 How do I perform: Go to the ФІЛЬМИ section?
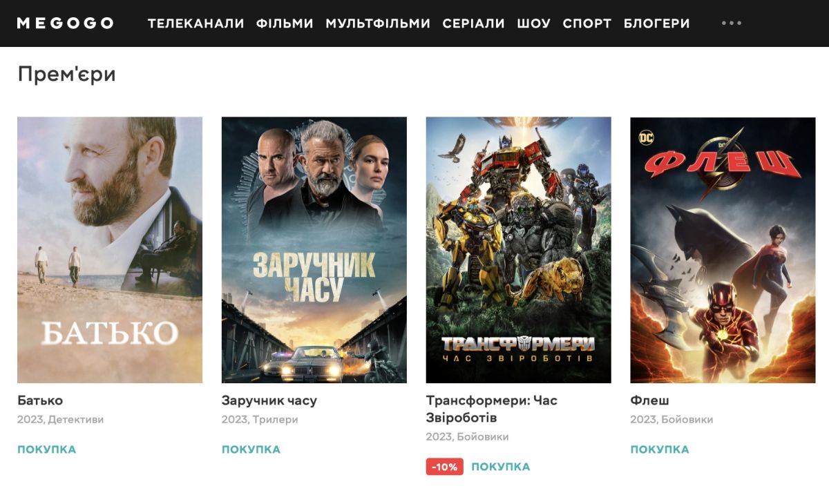[x=285, y=23]
